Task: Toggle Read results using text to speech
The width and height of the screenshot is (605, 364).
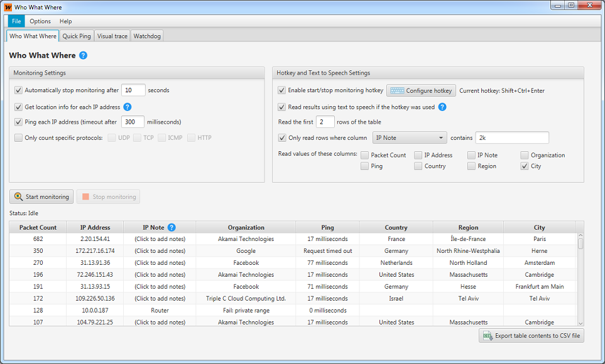Action: tap(281, 107)
